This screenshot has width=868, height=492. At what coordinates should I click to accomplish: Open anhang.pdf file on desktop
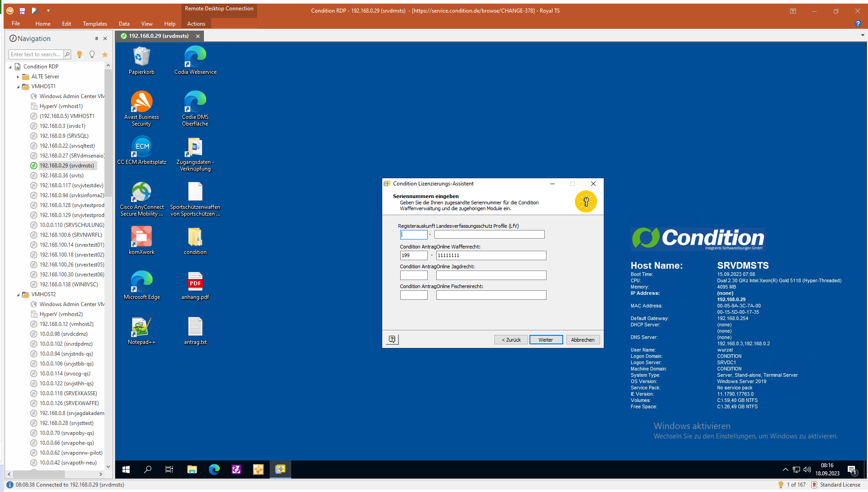pos(195,282)
